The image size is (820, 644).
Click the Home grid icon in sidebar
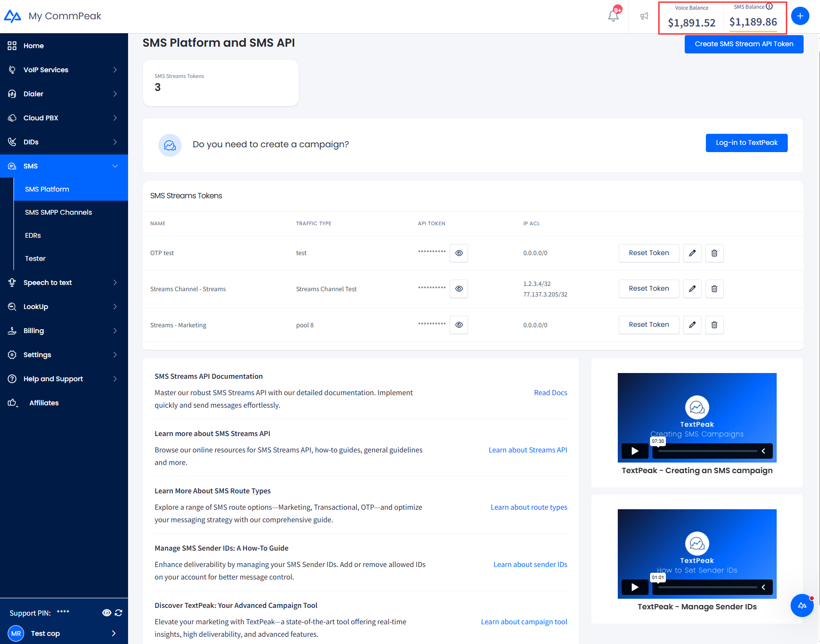(12, 46)
